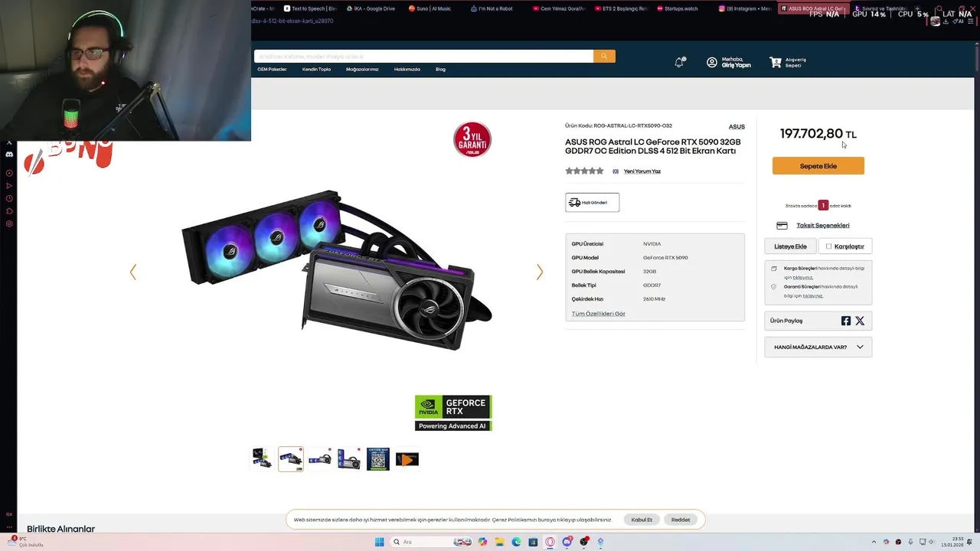Select the video play thumbnail
The image size is (980, 551).
coord(407,459)
